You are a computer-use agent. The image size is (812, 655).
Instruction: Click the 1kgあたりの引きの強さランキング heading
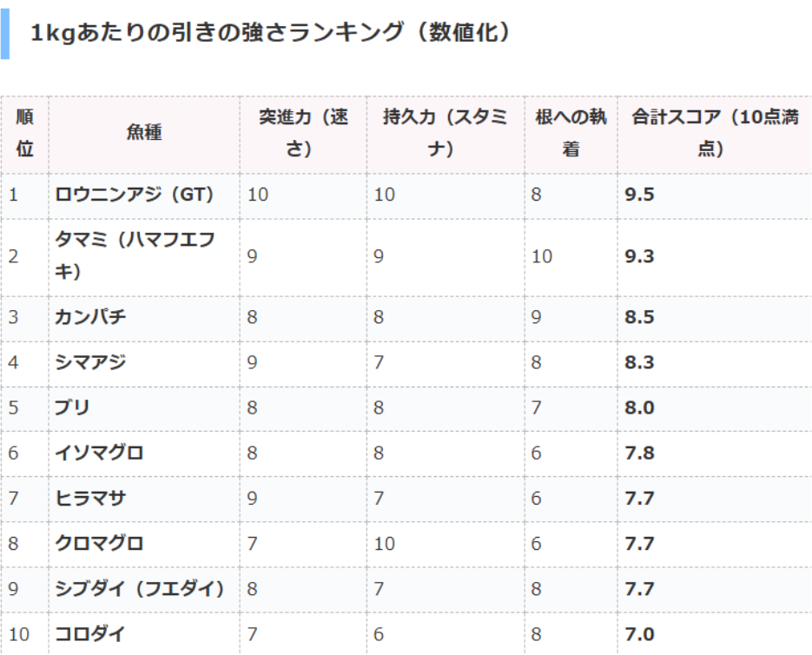269,33
